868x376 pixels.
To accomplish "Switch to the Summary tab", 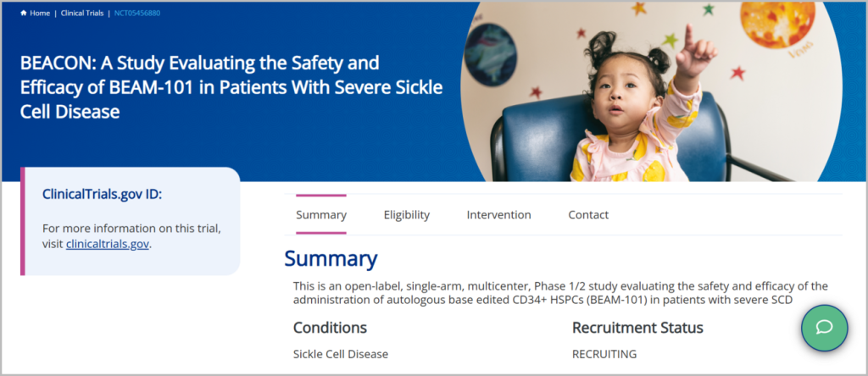I will coord(321,215).
